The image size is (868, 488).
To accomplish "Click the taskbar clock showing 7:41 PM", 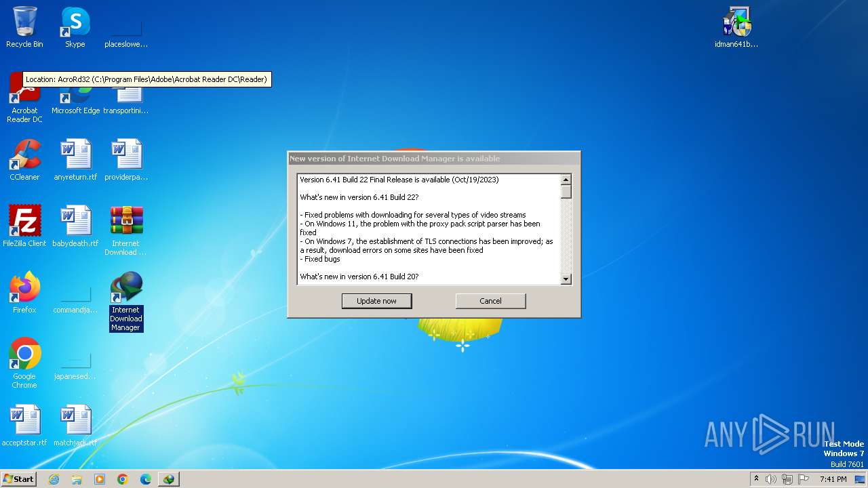I will 833,479.
